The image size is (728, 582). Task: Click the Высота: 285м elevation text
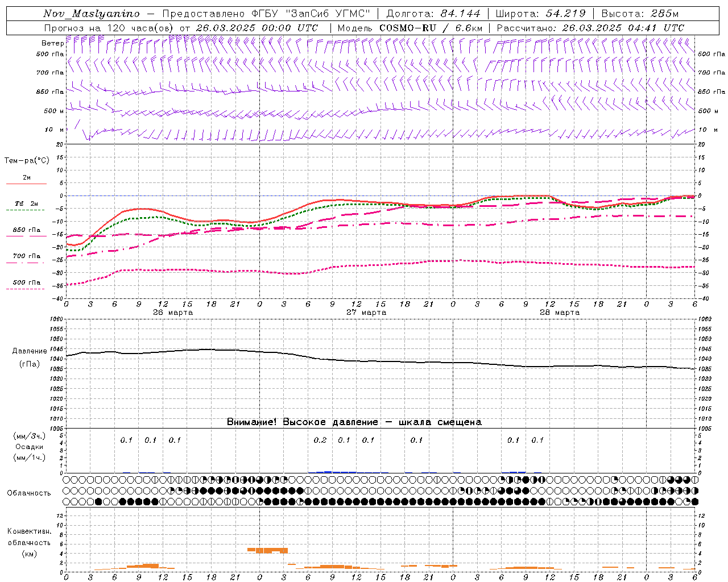coord(640,14)
